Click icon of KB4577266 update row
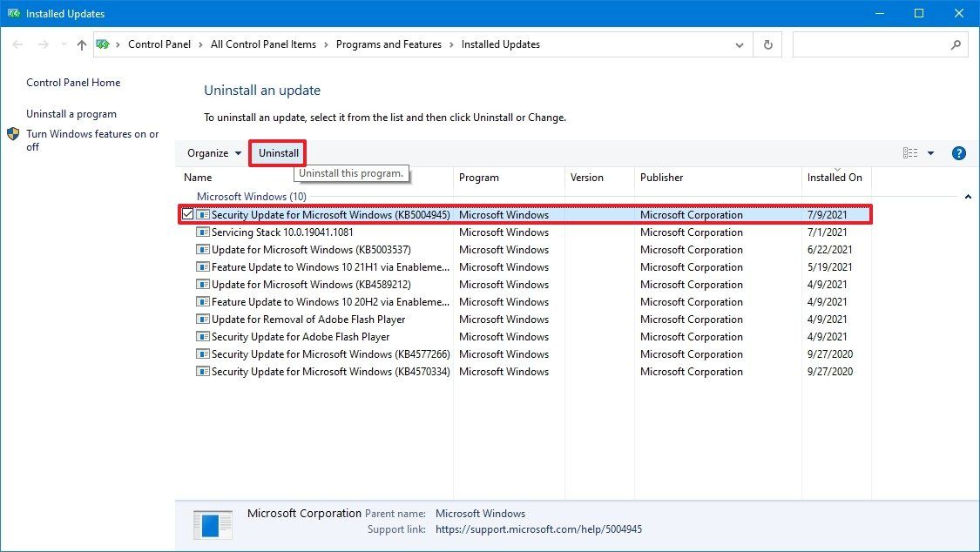Image resolution: width=980 pixels, height=552 pixels. [x=202, y=354]
